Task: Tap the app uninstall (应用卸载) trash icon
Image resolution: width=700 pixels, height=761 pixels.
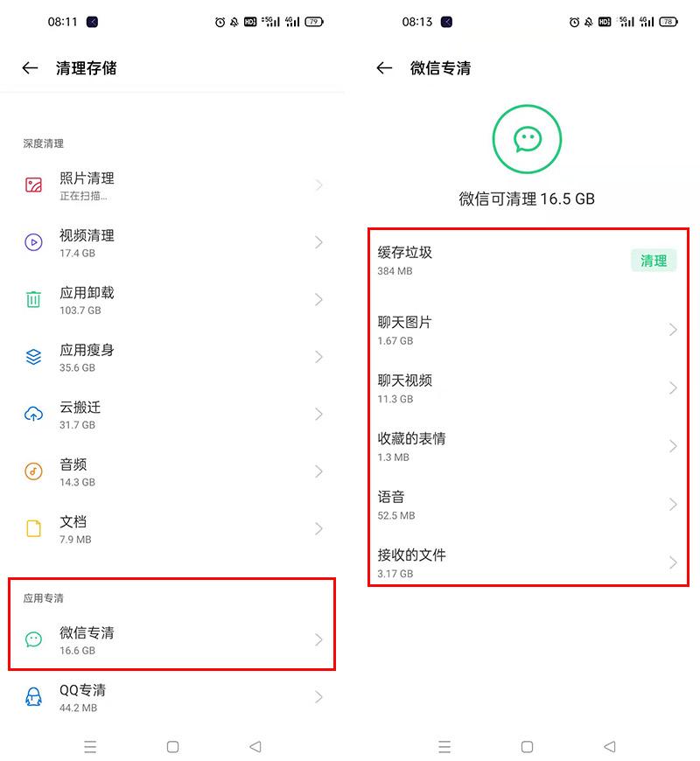Action: 33,299
